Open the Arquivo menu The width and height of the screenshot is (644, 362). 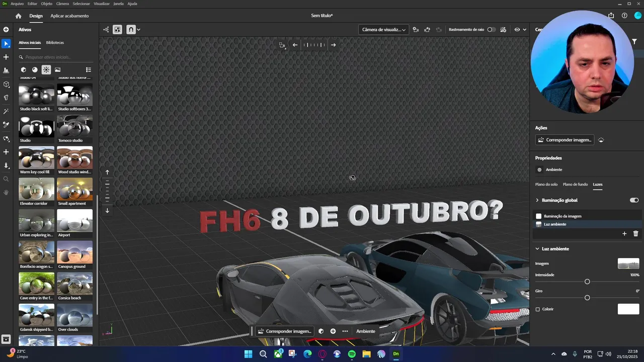pos(17,4)
